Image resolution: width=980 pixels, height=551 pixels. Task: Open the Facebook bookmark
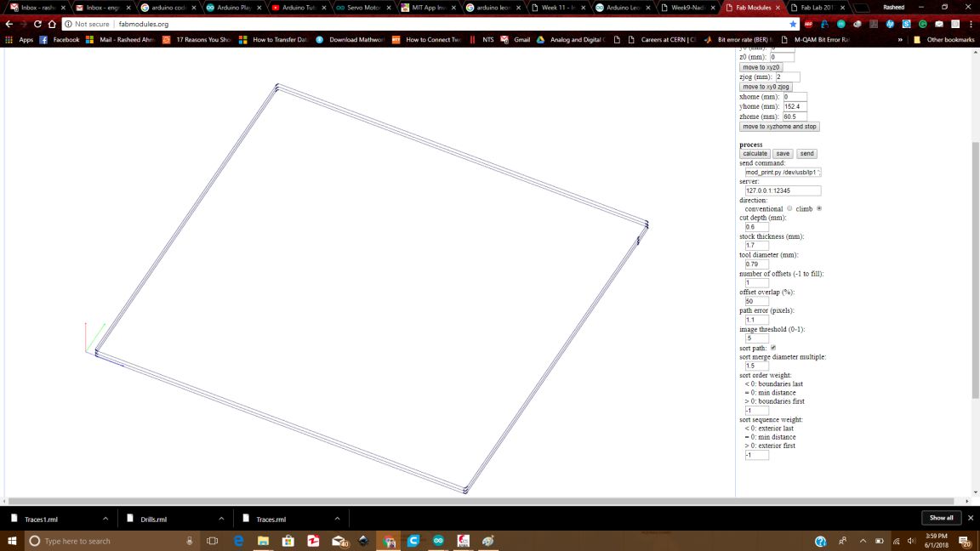(x=60, y=39)
